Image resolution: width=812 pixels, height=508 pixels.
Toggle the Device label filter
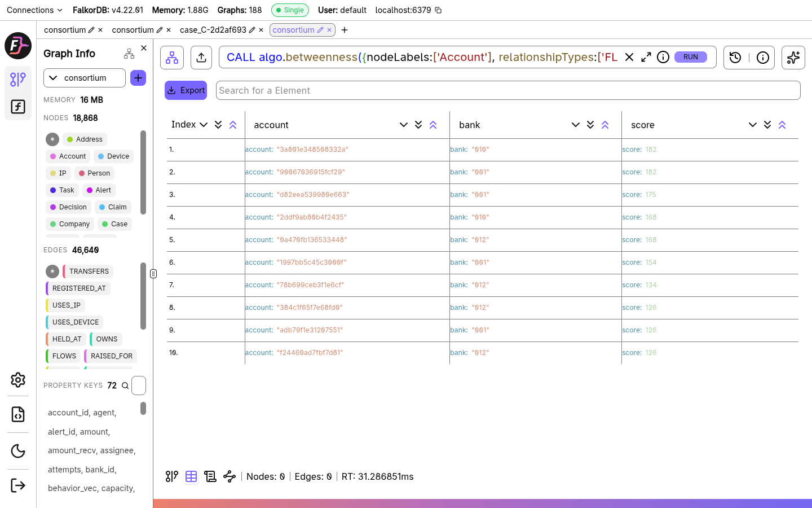point(113,156)
